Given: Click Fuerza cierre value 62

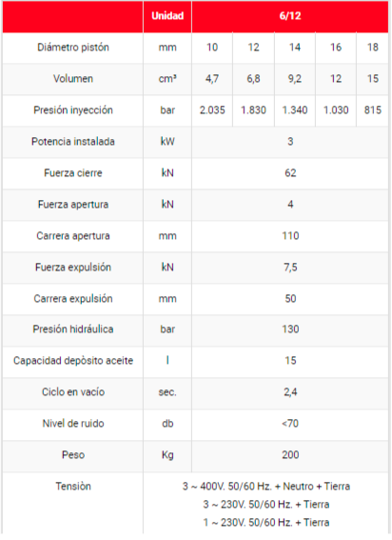Looking at the screenshot, I should (290, 173).
